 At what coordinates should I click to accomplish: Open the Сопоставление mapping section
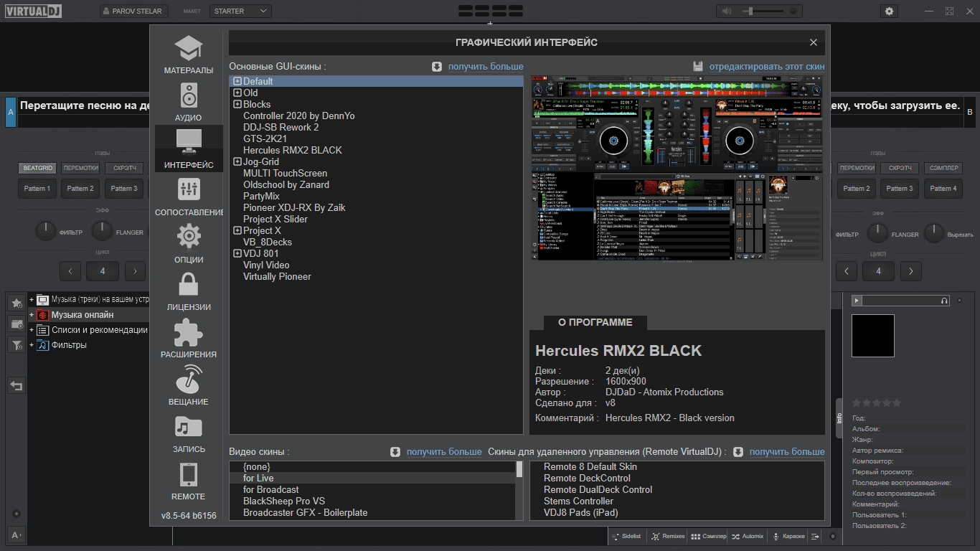click(x=189, y=197)
